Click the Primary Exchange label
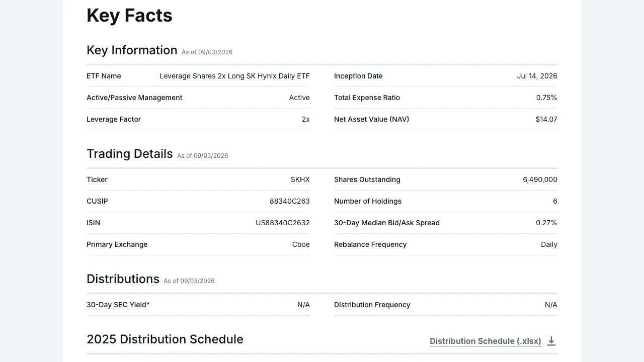The width and height of the screenshot is (644, 362). [117, 244]
